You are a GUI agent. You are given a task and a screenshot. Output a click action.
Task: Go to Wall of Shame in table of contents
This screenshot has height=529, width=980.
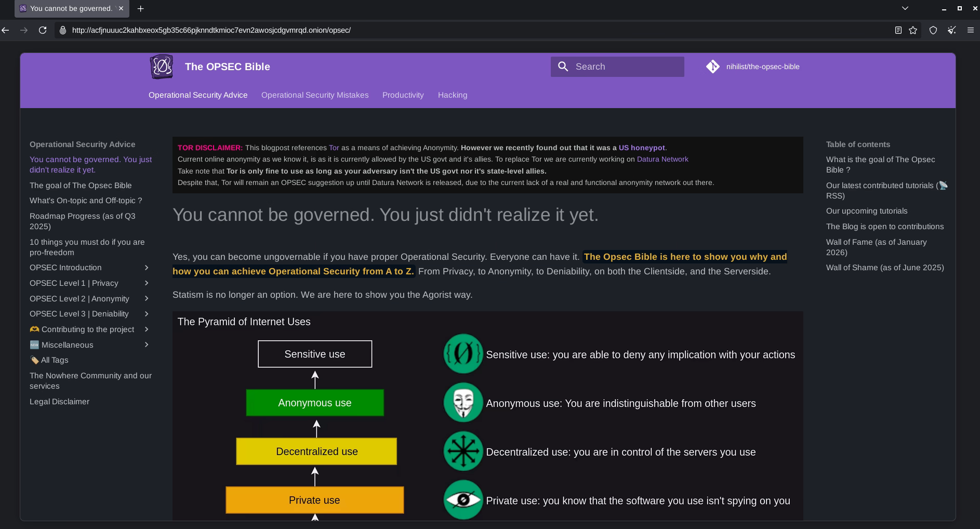[885, 268]
